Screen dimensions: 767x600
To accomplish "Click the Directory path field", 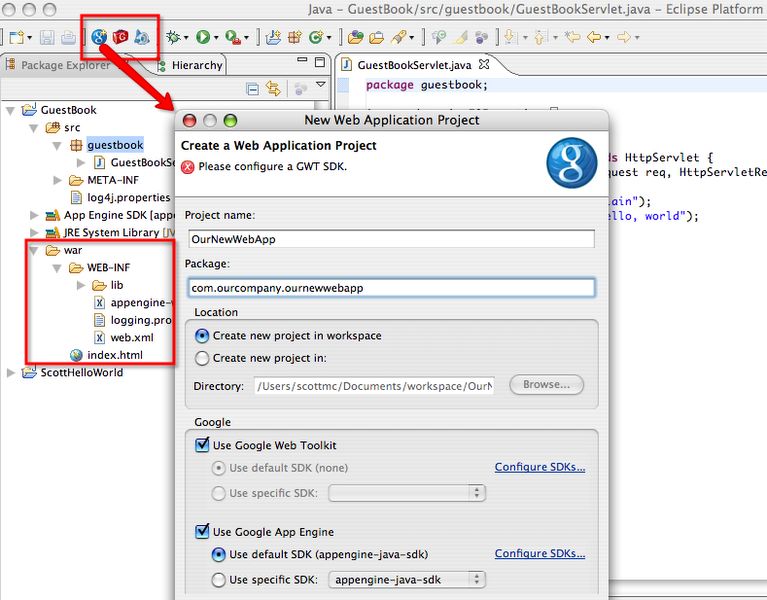I will pos(374,386).
